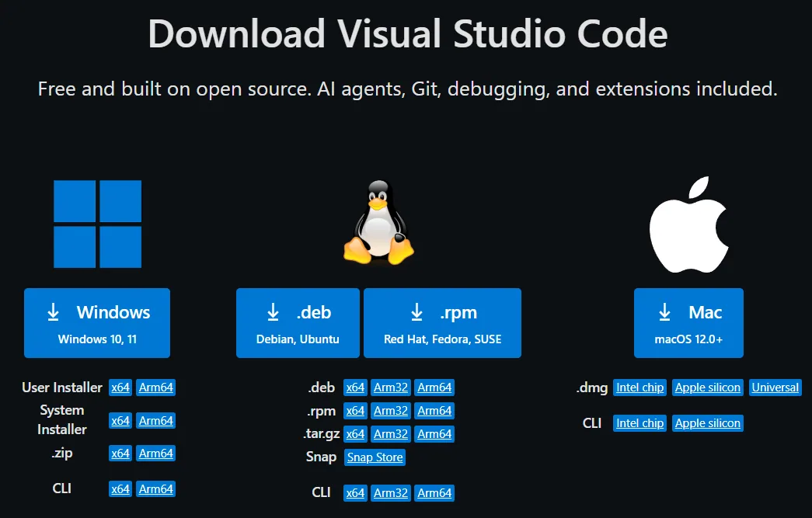Pick Linux .rpm x64 link
The height and width of the screenshot is (518, 812).
[x=355, y=411]
